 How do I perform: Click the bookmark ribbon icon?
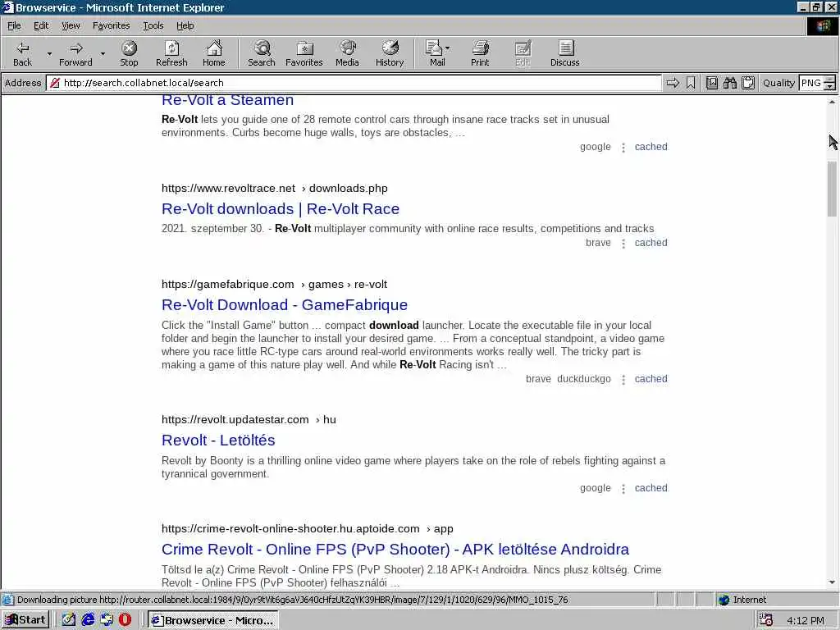click(x=691, y=83)
